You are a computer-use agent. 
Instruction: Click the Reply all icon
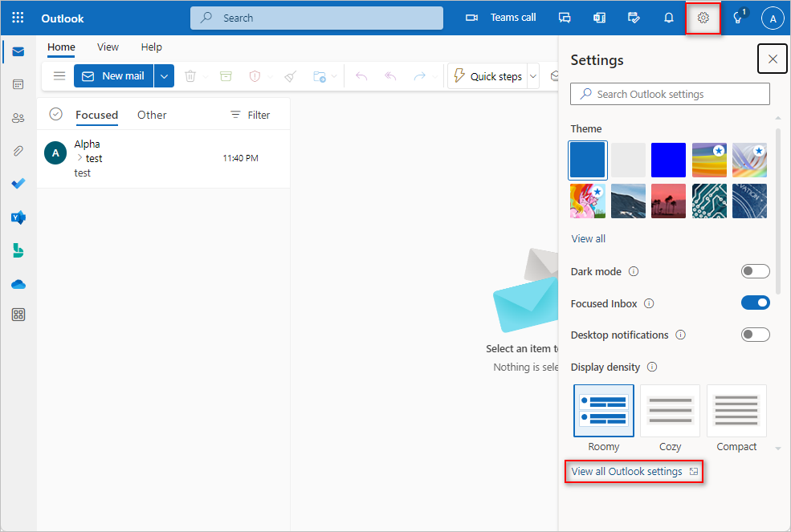click(390, 76)
